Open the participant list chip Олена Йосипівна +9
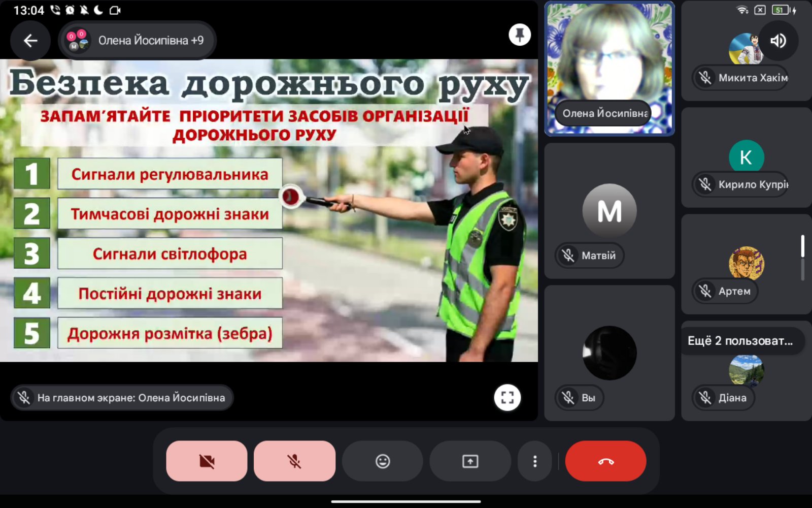 [x=138, y=41]
